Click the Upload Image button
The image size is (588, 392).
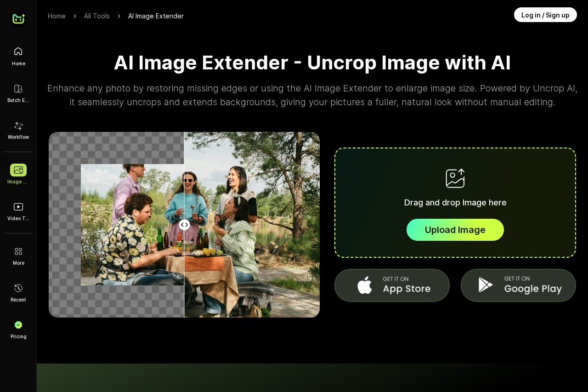[x=455, y=230]
